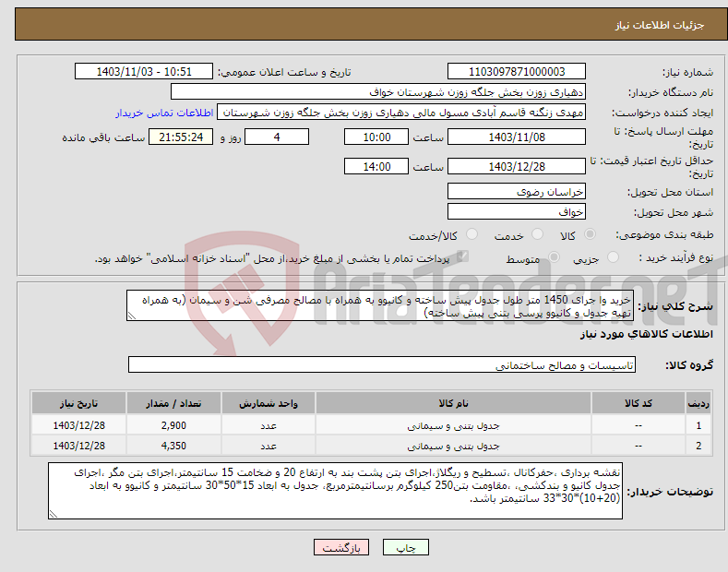Click the واحد شمارش column header
The image size is (728, 572).
pos(269,403)
